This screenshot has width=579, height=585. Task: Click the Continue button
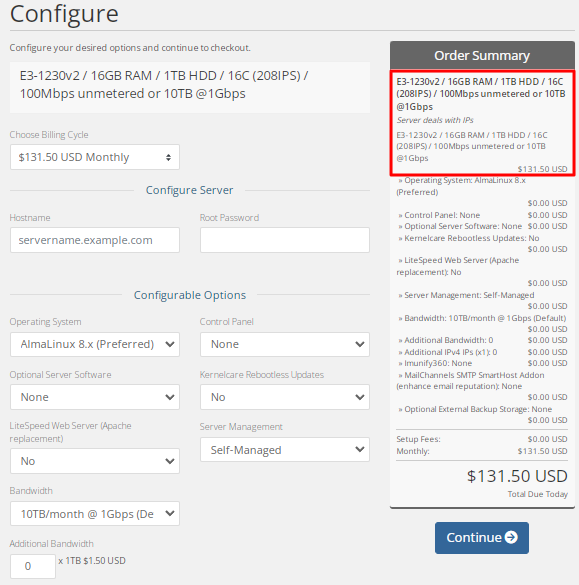coord(482,538)
